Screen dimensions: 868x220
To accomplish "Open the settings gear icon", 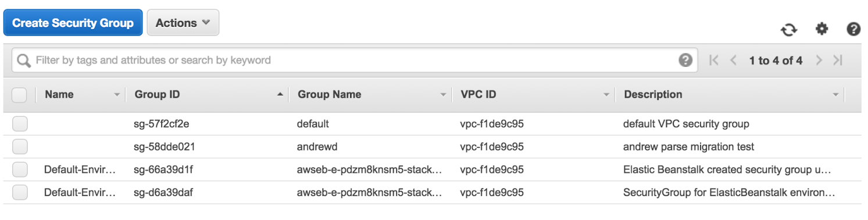I will [x=821, y=29].
